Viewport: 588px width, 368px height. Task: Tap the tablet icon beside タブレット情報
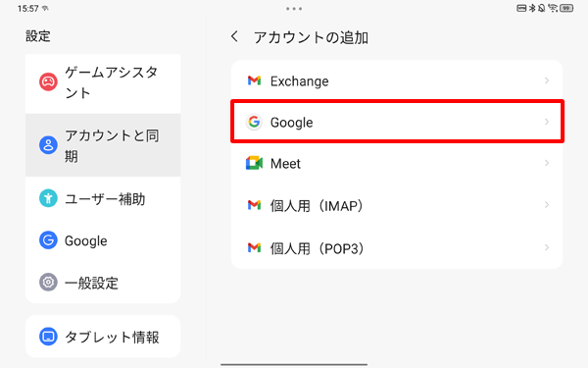48,337
